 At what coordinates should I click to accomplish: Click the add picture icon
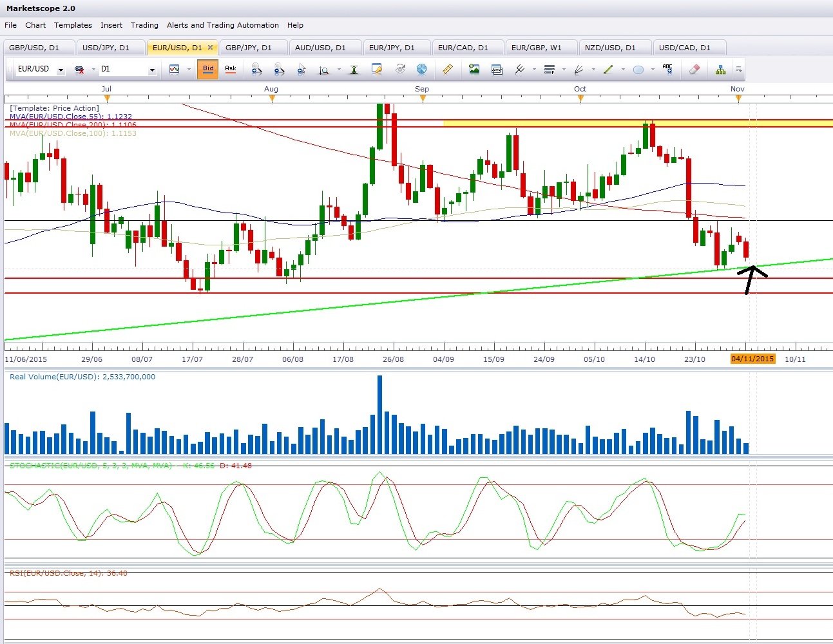point(474,69)
